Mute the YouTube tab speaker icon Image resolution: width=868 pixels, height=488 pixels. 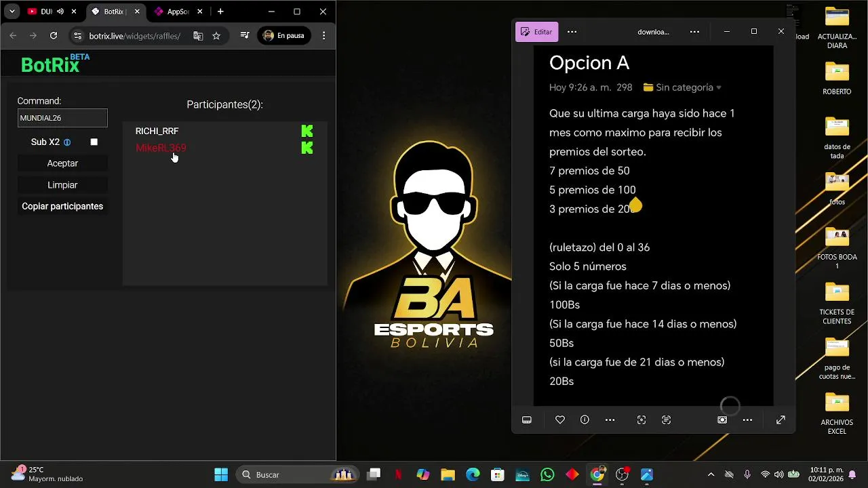coord(60,12)
